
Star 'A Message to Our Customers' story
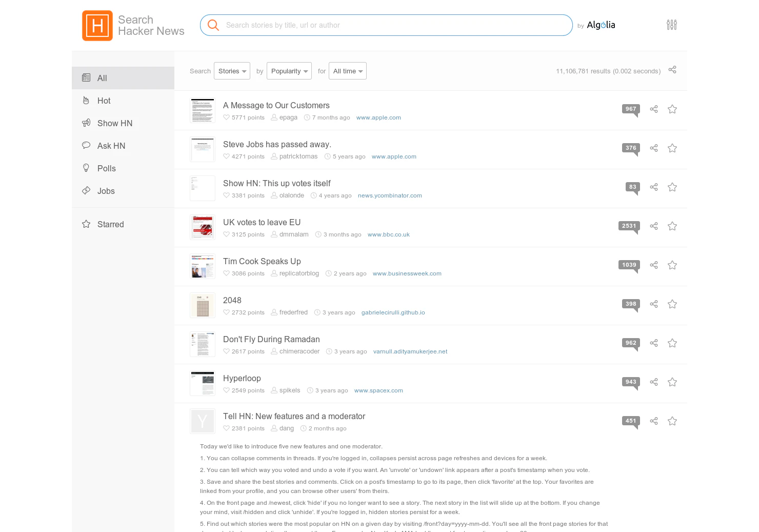672,109
